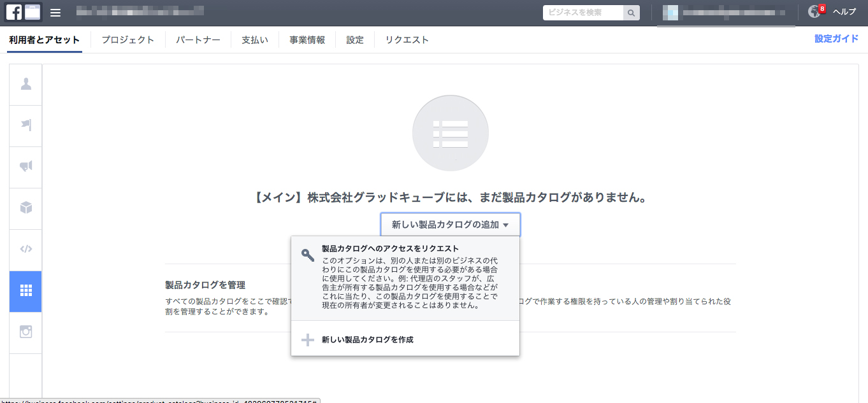
Task: Select the People sidebar icon
Action: tap(25, 84)
